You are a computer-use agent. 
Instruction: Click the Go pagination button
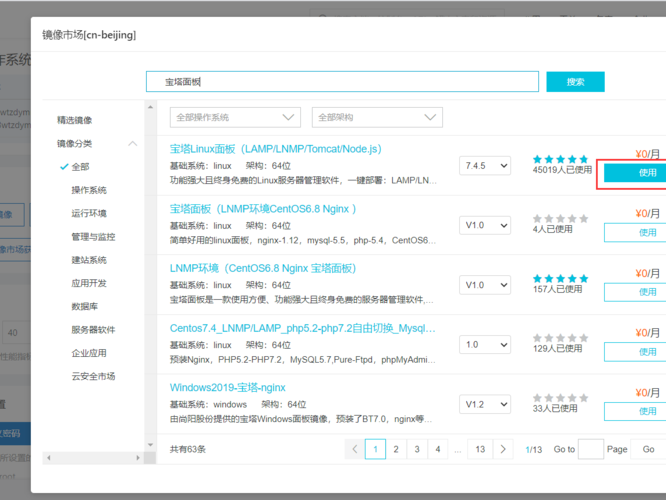648,449
